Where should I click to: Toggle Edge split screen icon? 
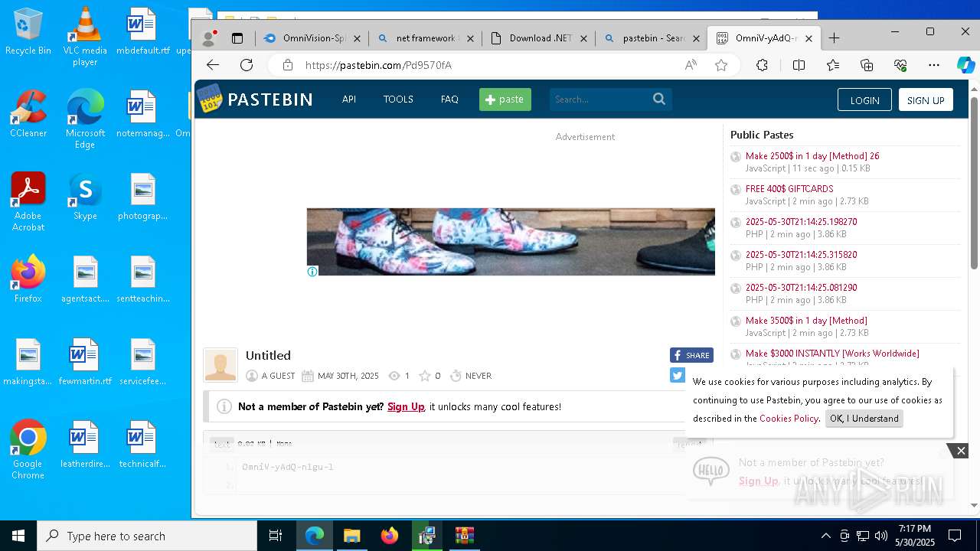[799, 65]
